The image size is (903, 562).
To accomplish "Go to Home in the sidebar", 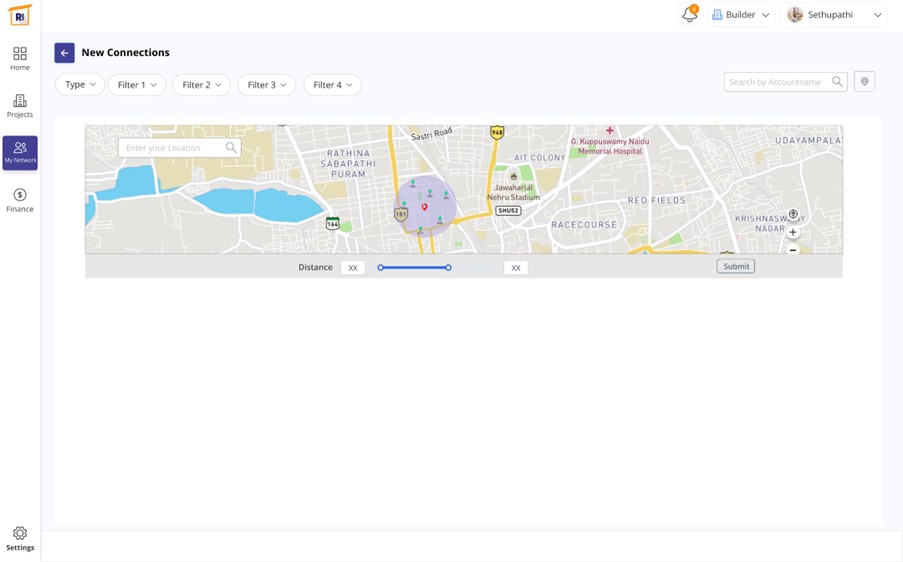I will click(x=20, y=58).
